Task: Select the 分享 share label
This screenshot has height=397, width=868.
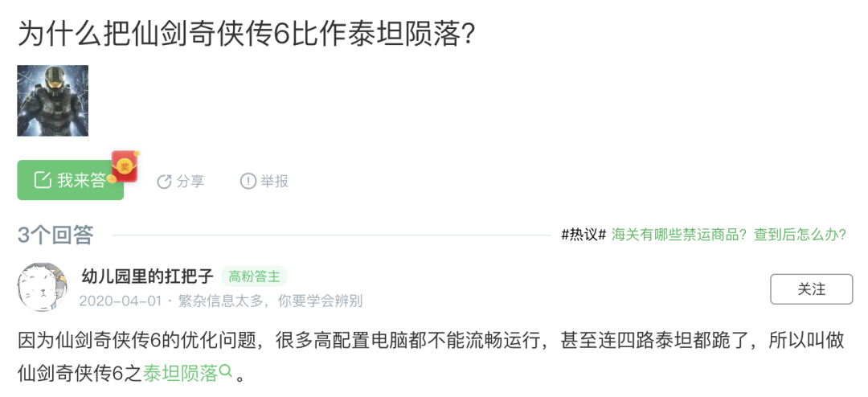Action: pos(190,182)
